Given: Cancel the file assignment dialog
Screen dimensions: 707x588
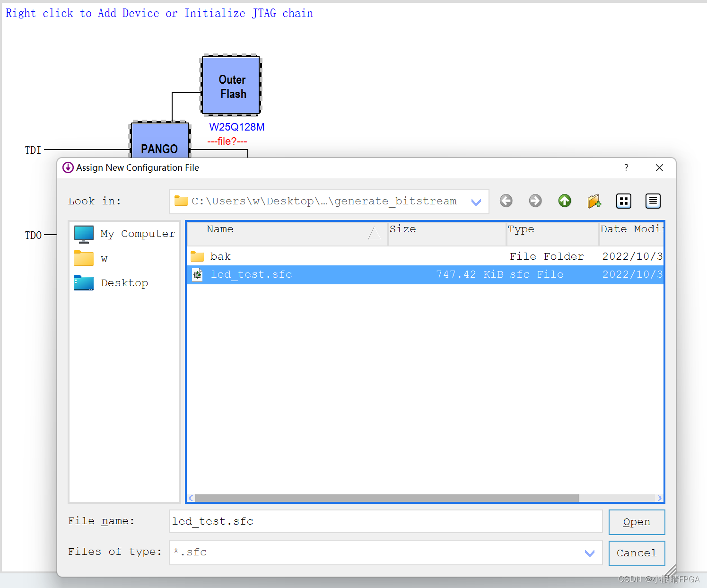Looking at the screenshot, I should coord(637,553).
